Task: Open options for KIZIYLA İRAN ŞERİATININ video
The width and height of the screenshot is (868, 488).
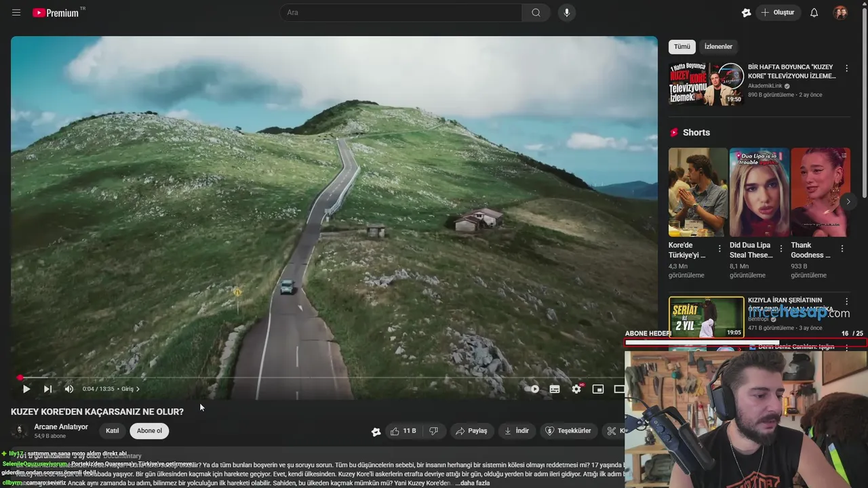Action: [846, 302]
